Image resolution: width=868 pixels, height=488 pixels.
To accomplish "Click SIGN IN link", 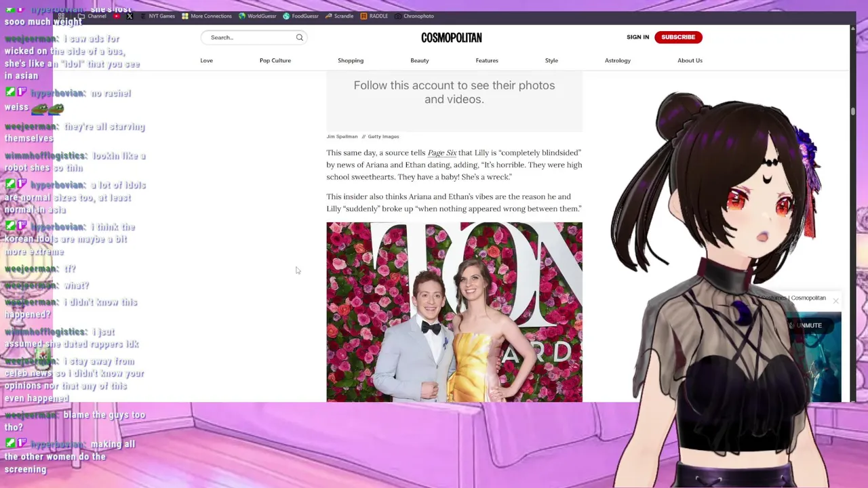I will pos(637,37).
